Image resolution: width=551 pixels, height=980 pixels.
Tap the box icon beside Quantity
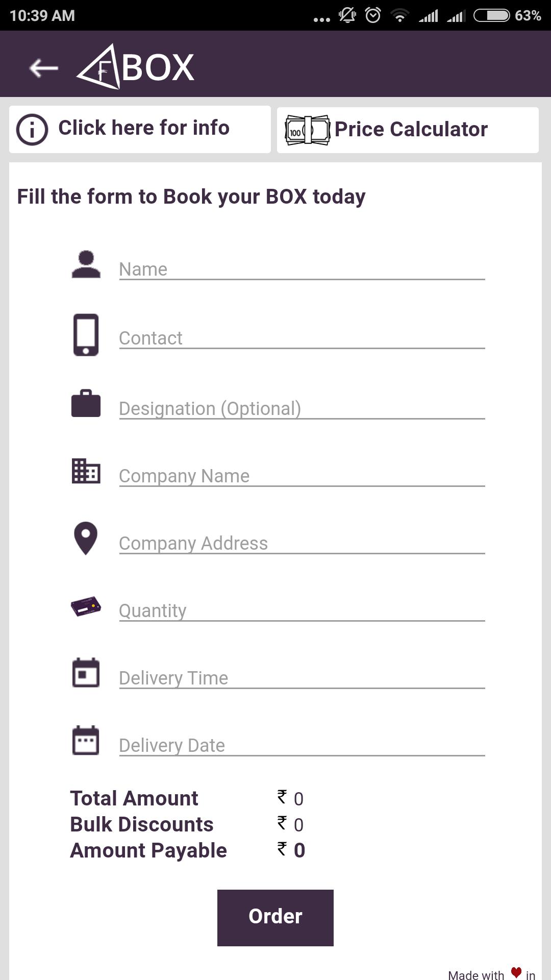click(x=86, y=606)
